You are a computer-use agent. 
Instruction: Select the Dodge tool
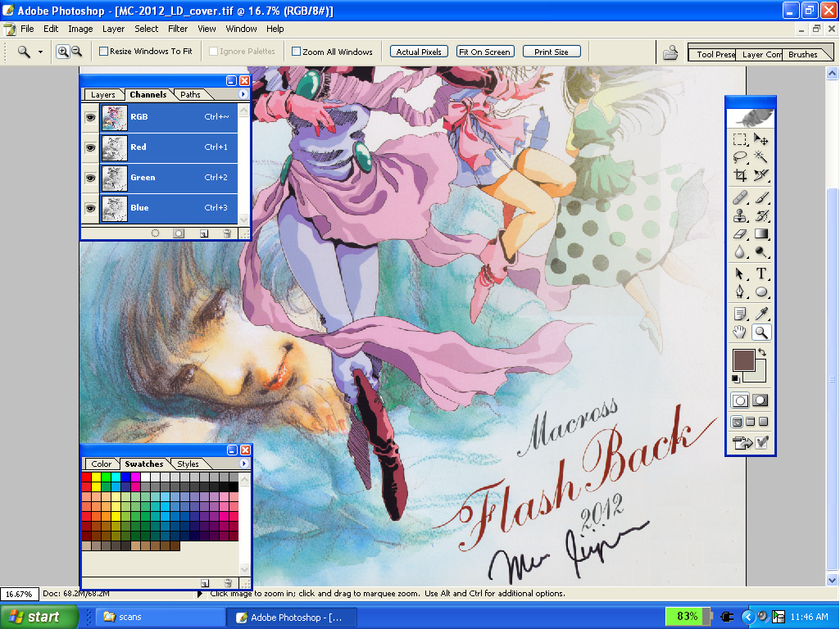[761, 251]
